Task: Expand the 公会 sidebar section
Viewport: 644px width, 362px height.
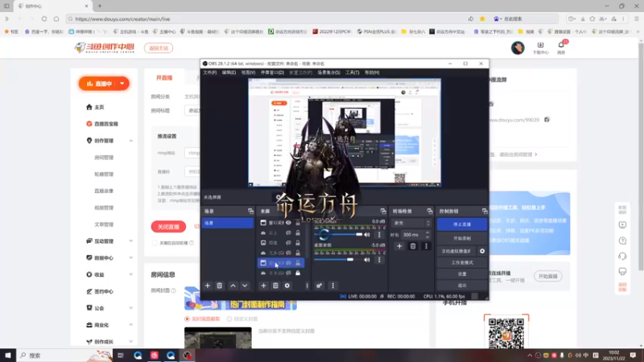Action: click(x=131, y=308)
